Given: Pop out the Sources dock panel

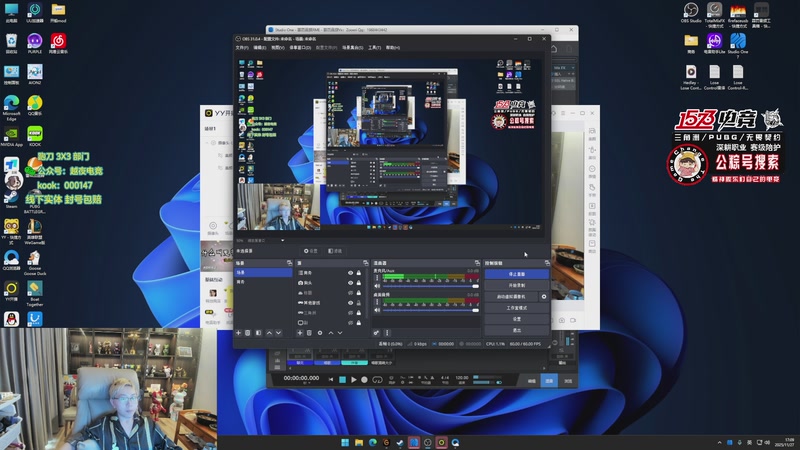Looking at the screenshot, I should click(365, 263).
